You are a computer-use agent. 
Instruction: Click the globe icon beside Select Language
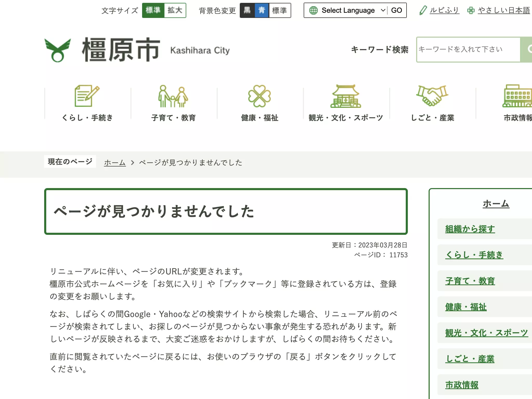[x=313, y=10]
